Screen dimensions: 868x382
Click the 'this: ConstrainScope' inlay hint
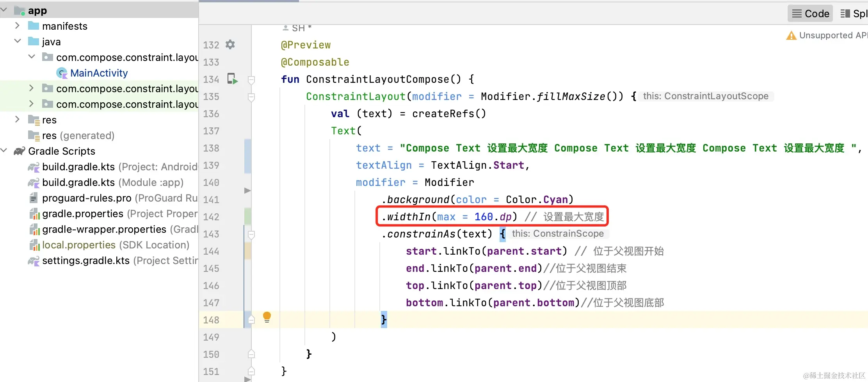point(558,234)
